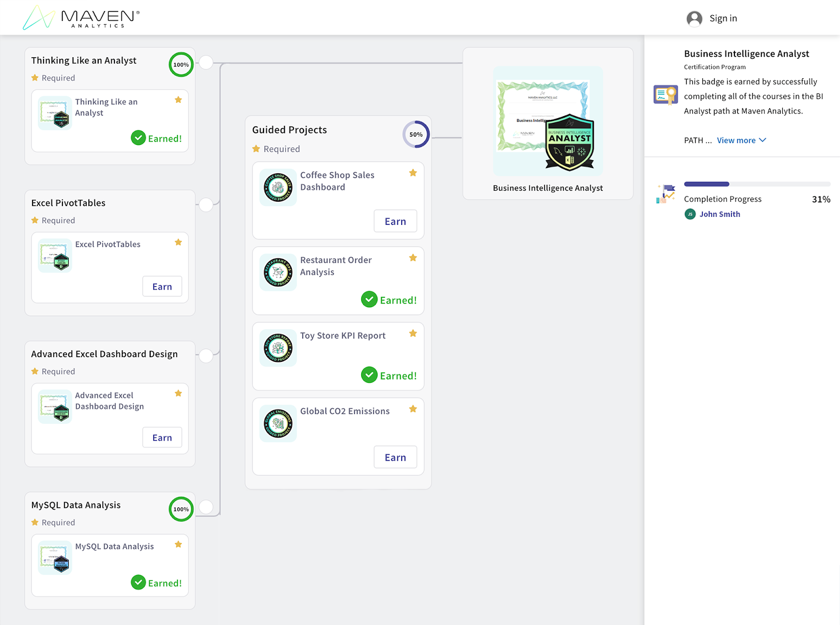Click the completion progress flag icon

point(665,194)
